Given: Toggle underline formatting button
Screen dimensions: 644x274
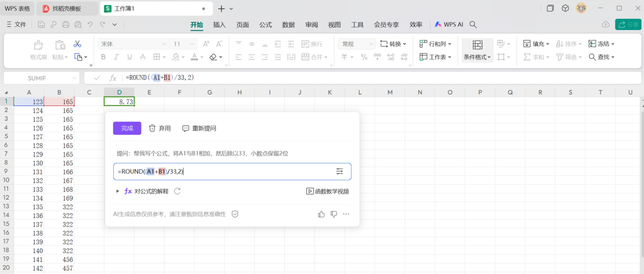Looking at the screenshot, I should (x=129, y=57).
